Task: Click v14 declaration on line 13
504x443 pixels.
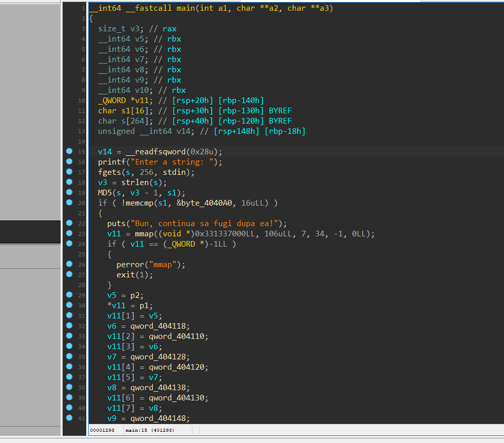Action: pos(184,131)
